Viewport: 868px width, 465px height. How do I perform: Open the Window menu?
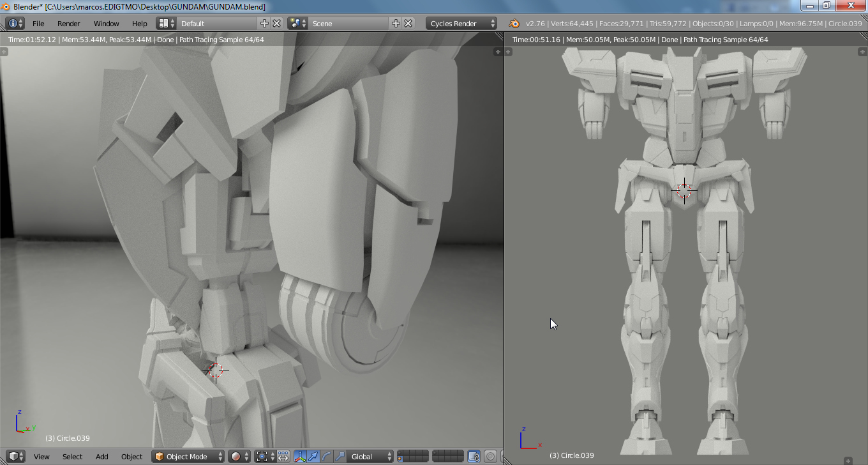[x=107, y=24]
